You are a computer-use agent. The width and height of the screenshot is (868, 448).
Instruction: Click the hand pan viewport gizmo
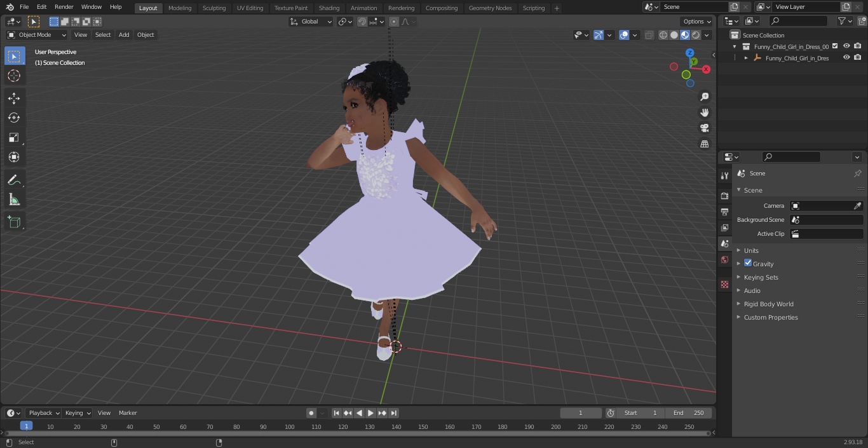(x=705, y=112)
